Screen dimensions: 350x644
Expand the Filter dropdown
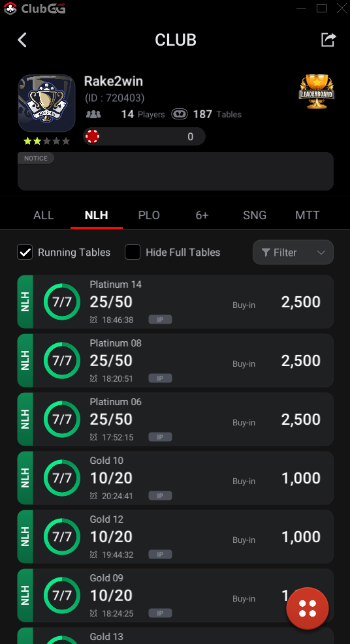coord(293,252)
